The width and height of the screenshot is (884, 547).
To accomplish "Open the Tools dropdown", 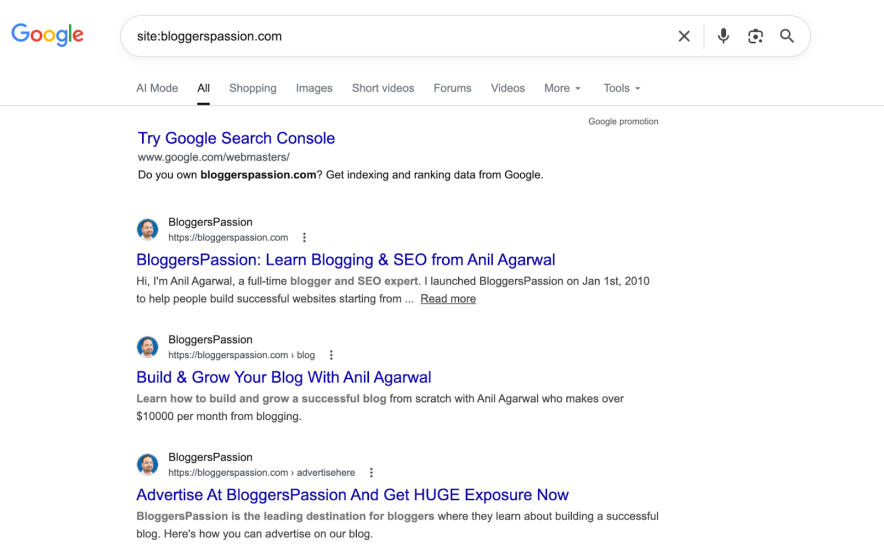I will [x=621, y=88].
